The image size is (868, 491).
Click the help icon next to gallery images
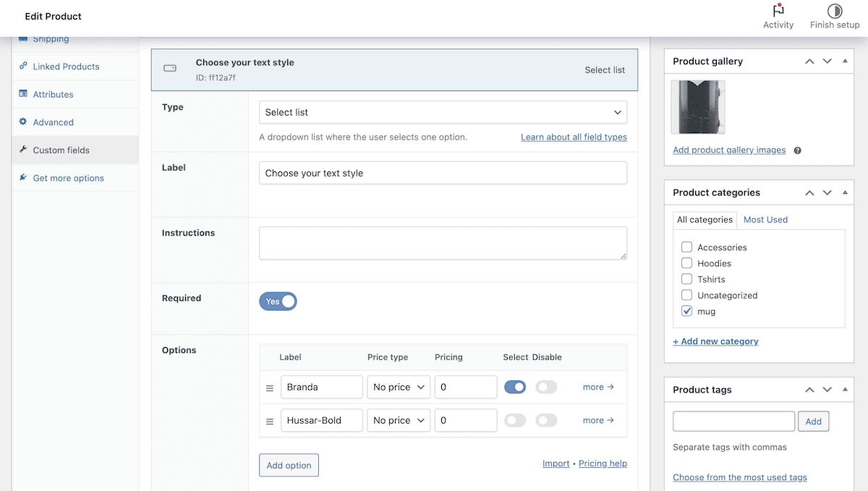pyautogui.click(x=797, y=150)
